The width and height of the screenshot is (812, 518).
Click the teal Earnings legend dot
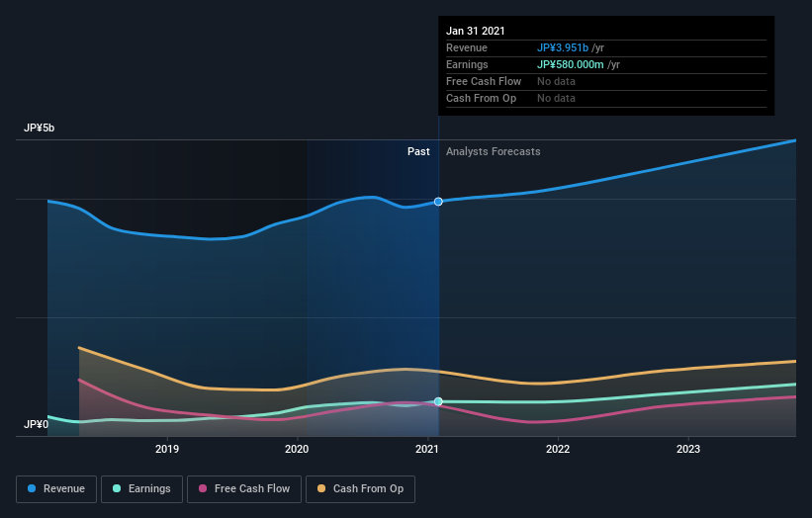pos(117,488)
